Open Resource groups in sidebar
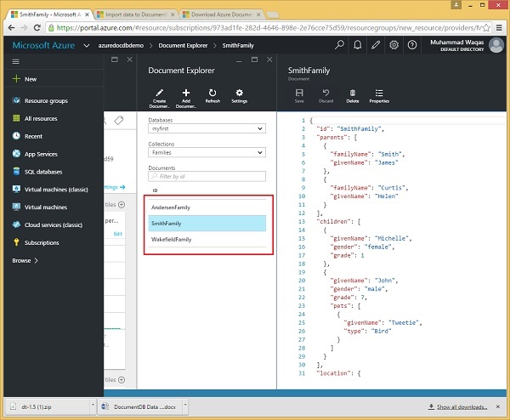Image resolution: width=510 pixels, height=420 pixels. (x=46, y=101)
